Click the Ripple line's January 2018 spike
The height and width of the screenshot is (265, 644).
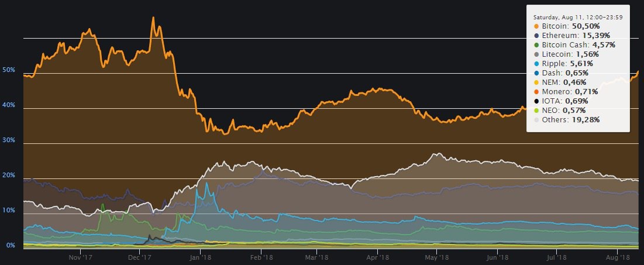pyautogui.click(x=206, y=184)
